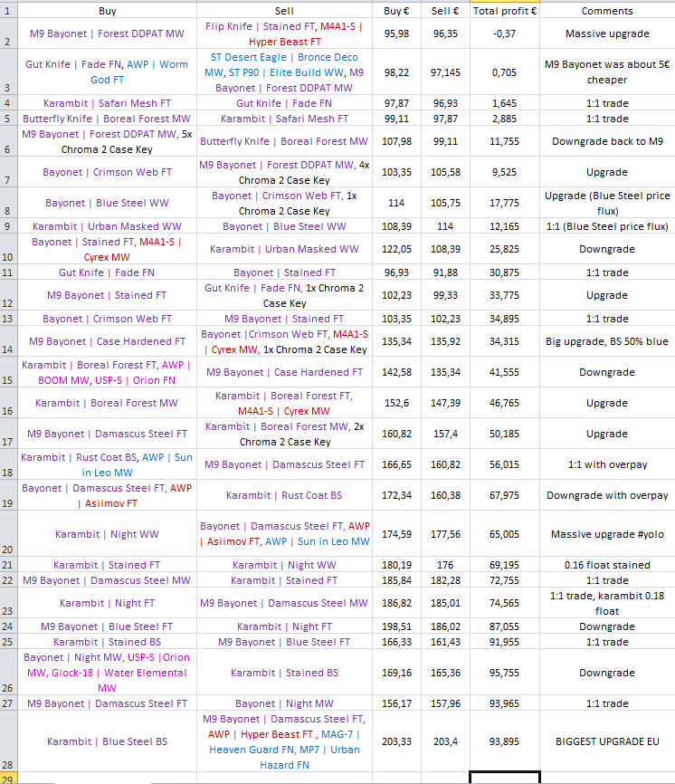675x784 pixels.
Task: Select sell price '97,145'
Action: point(445,72)
